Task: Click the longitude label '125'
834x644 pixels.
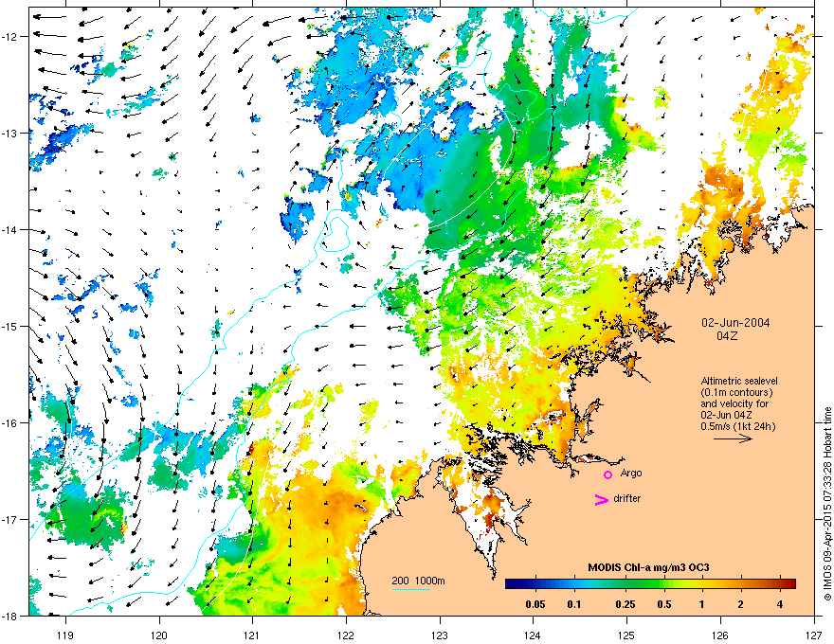Action: [626, 635]
